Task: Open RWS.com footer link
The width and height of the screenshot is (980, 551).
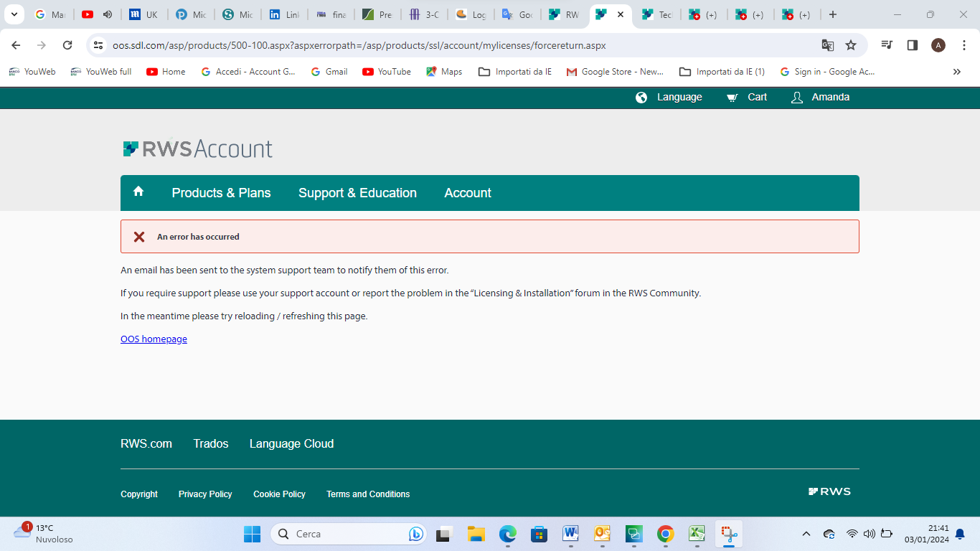Action: coord(146,444)
